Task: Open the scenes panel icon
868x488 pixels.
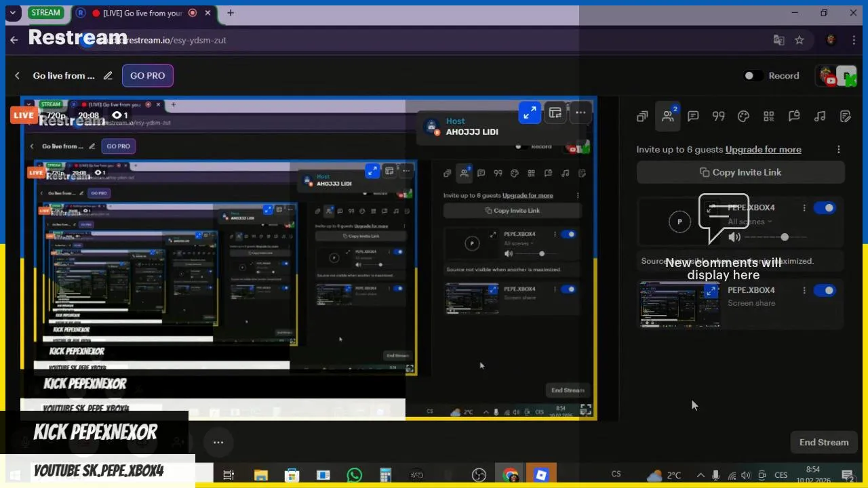Action: pos(642,117)
